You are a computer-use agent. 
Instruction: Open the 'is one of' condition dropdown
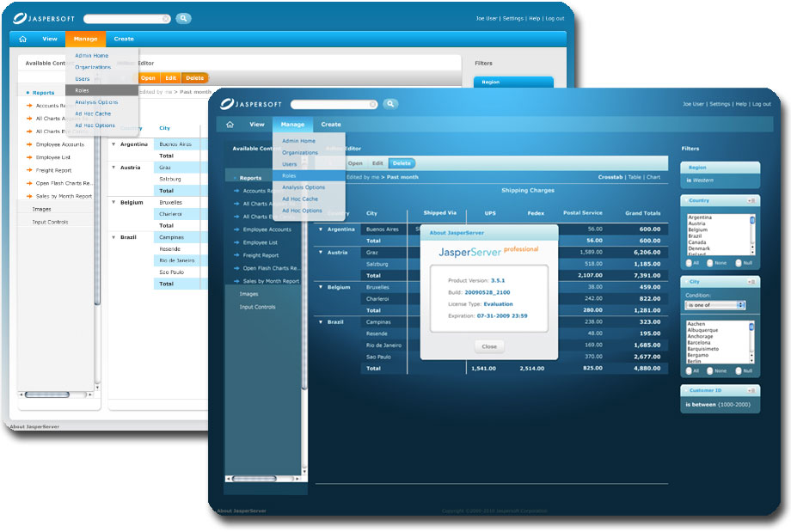pos(715,304)
